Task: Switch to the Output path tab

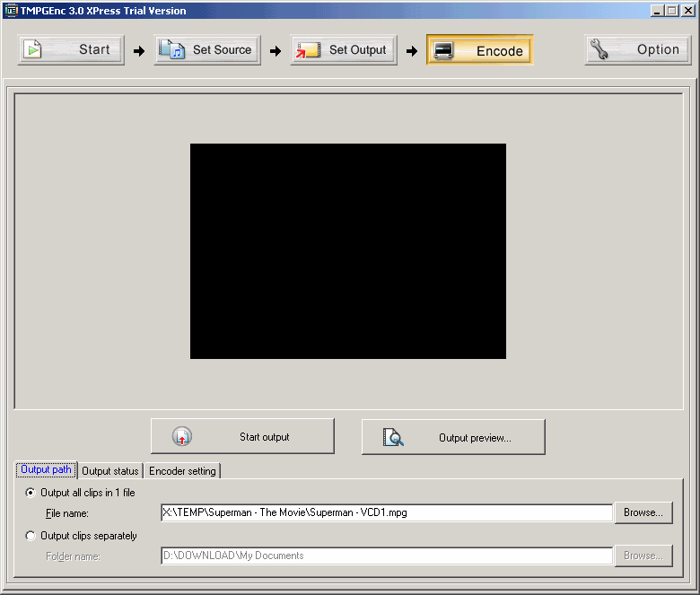Action: click(x=47, y=470)
